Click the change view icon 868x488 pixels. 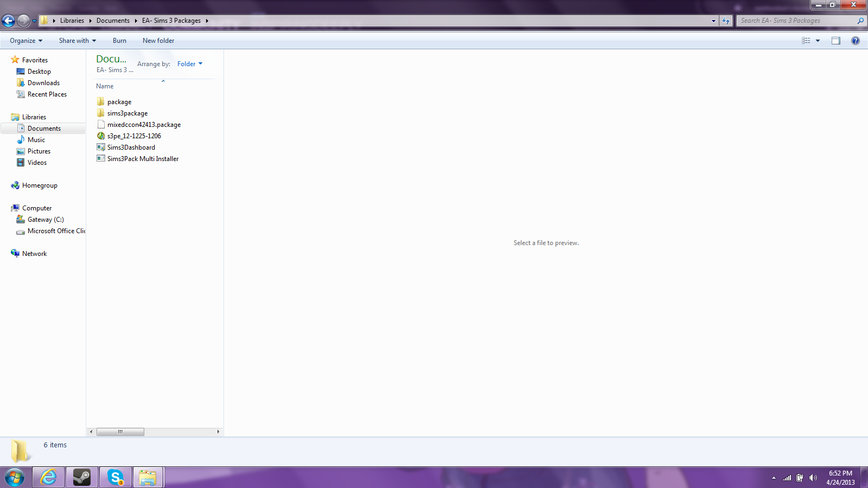(806, 41)
